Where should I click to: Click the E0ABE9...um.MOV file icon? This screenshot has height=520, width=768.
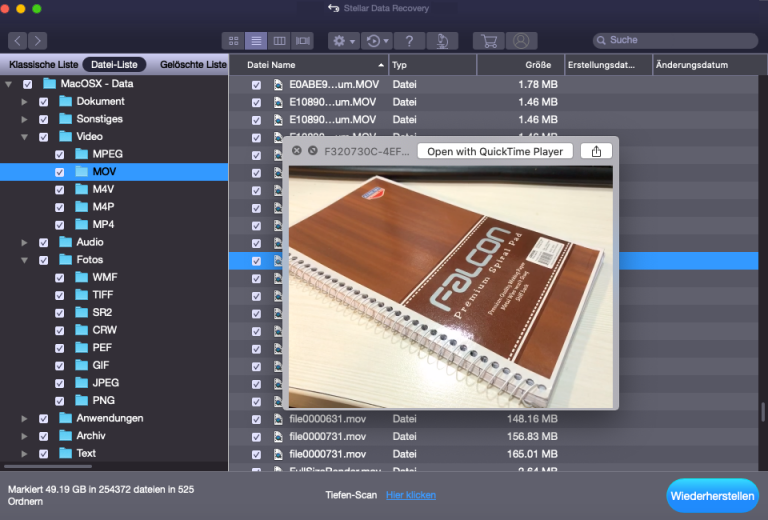point(278,85)
